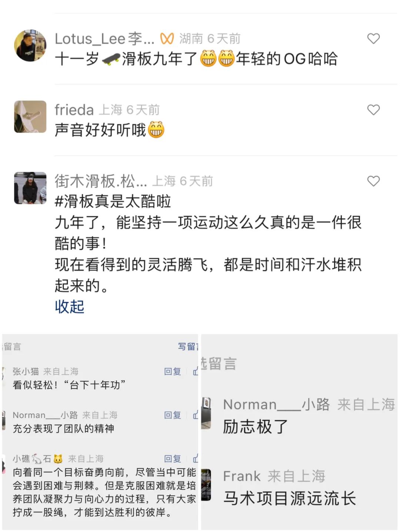
Task: Open the frieda username
Action: (x=74, y=110)
